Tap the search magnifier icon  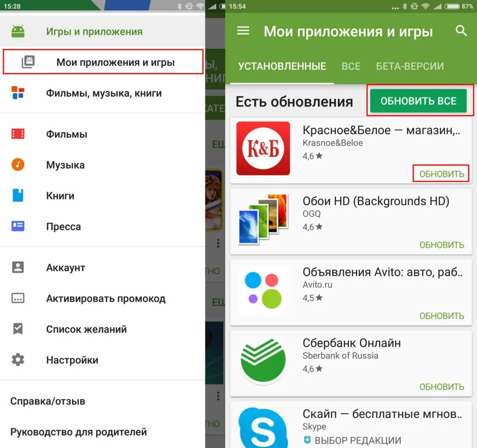[461, 30]
